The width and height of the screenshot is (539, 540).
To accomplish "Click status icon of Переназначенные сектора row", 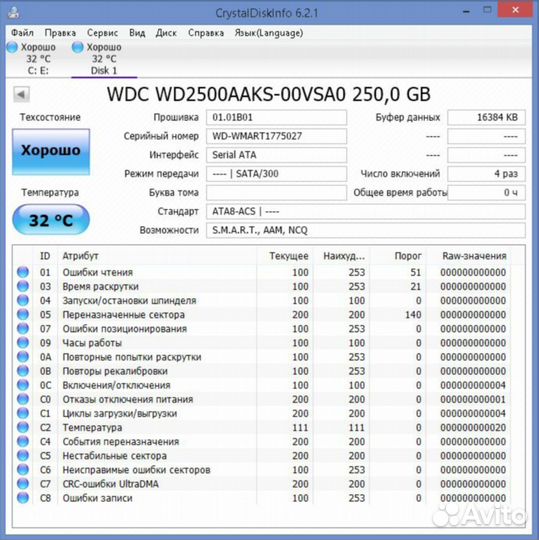I will [x=23, y=314].
